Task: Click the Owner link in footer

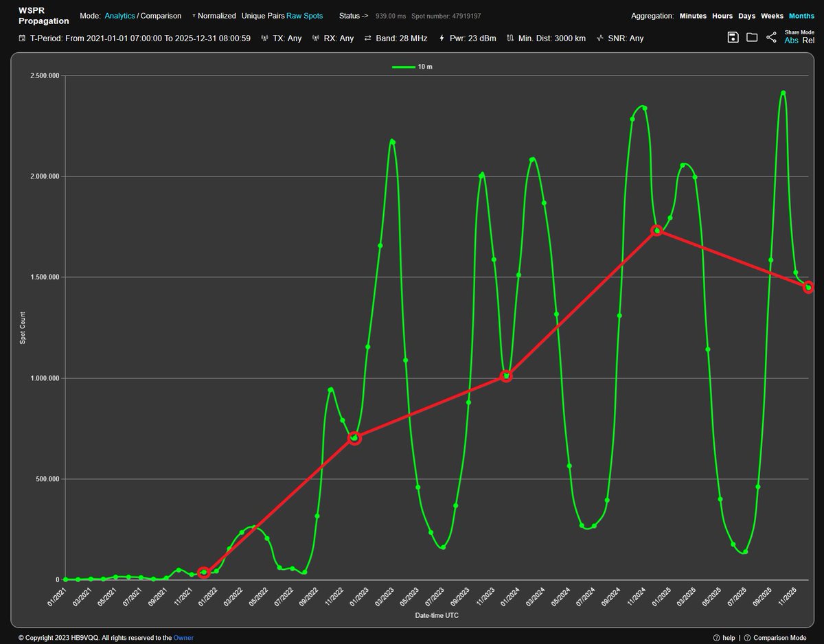Action: 183,638
